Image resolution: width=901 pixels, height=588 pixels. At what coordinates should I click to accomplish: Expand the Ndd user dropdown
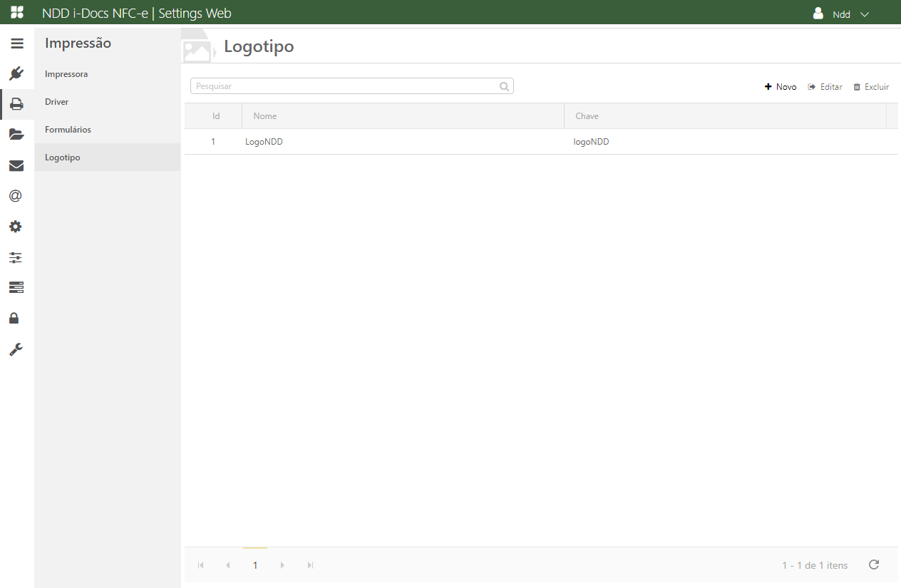pos(842,14)
